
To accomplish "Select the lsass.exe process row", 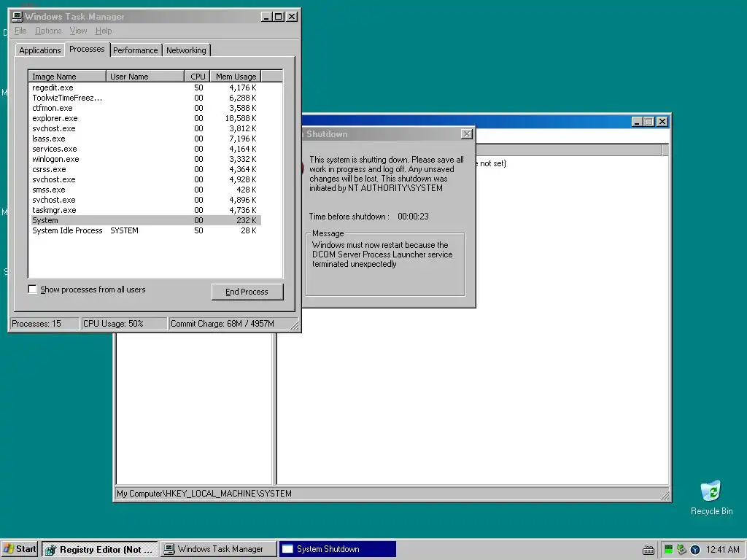I will (145, 139).
